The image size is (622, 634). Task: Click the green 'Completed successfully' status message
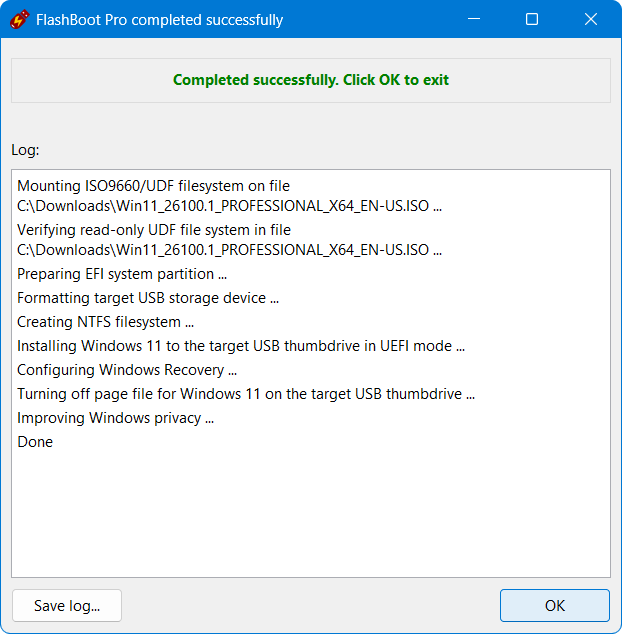(311, 80)
